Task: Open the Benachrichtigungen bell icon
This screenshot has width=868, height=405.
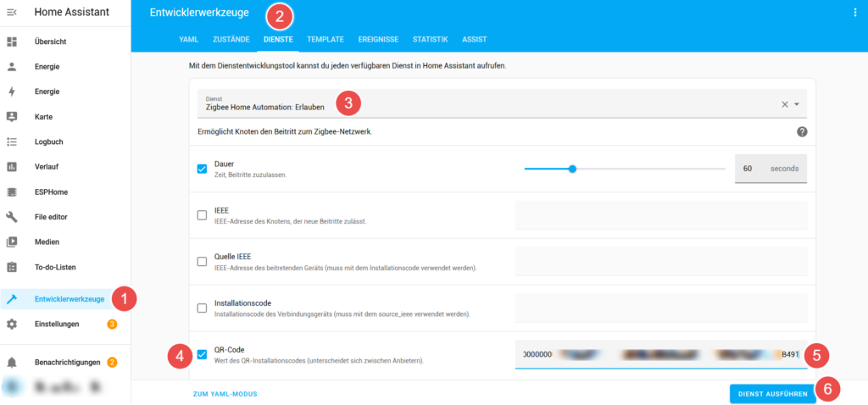Action: point(12,363)
